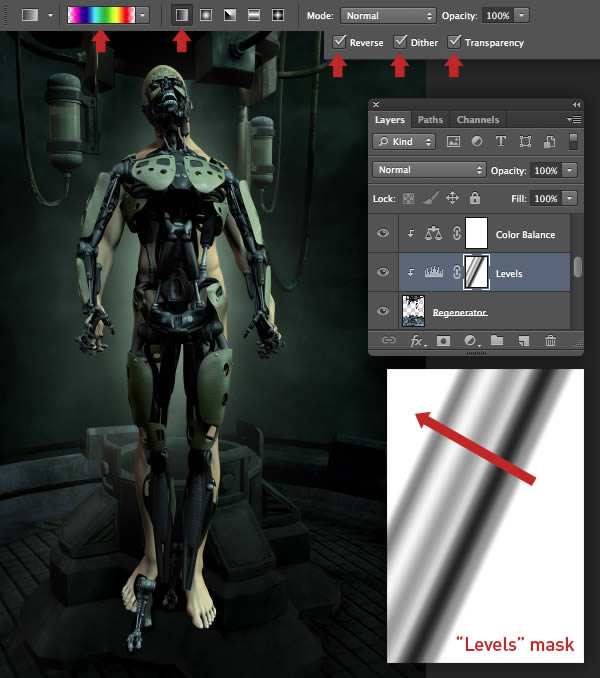Add a layer mask icon

(444, 341)
